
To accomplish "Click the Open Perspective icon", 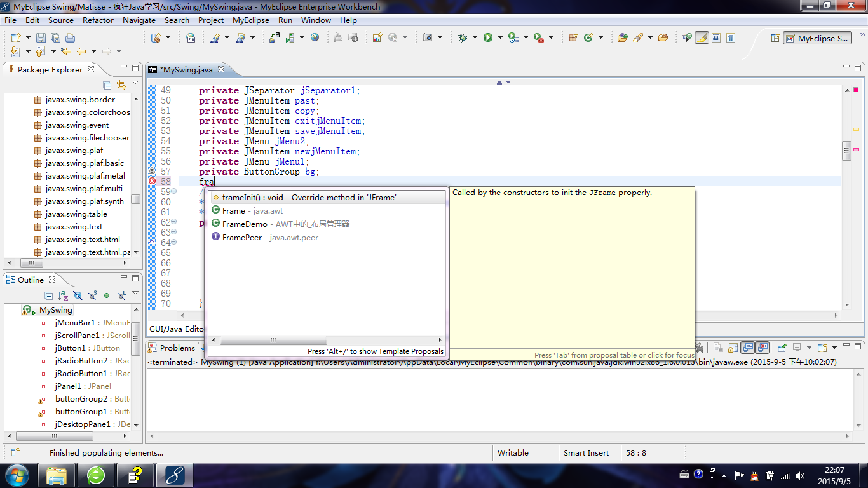I will (775, 38).
